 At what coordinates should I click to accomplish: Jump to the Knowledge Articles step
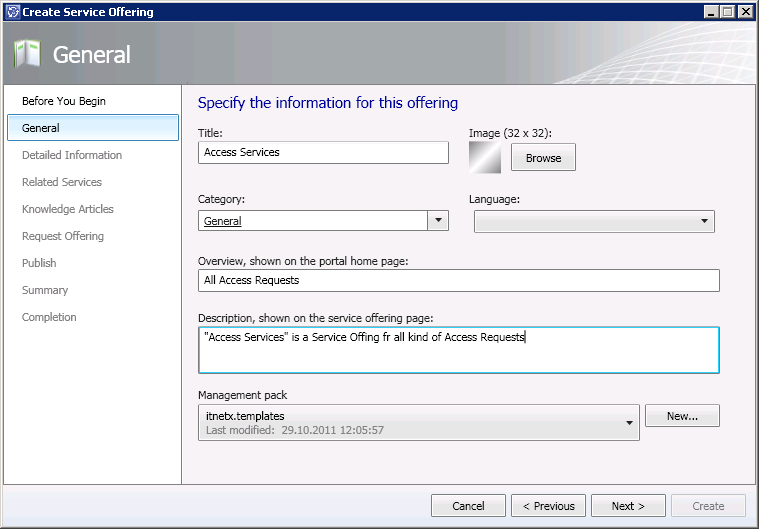pos(68,209)
